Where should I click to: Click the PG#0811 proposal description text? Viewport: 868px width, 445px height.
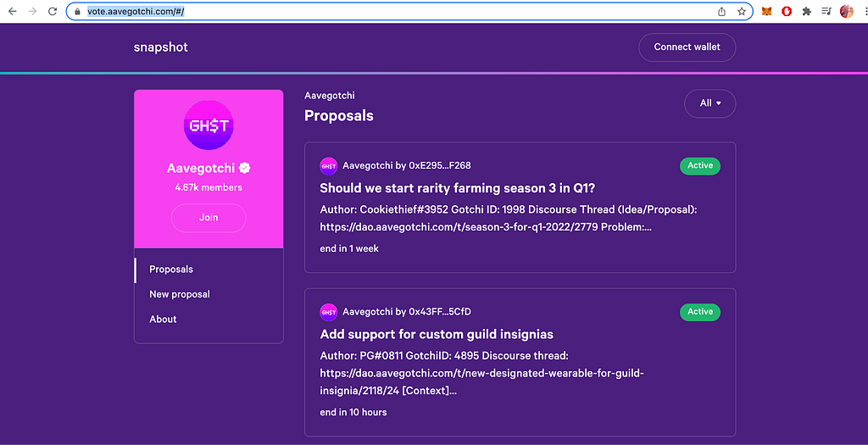pyautogui.click(x=481, y=373)
